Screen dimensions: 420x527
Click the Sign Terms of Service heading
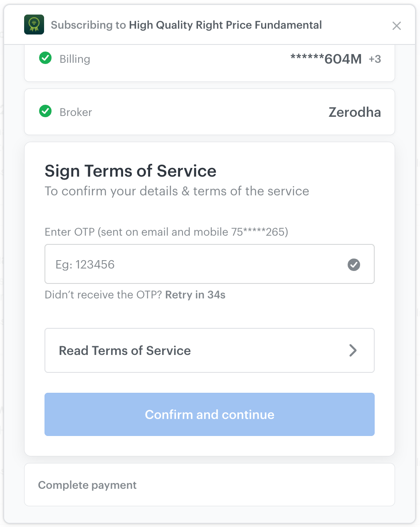(x=131, y=171)
